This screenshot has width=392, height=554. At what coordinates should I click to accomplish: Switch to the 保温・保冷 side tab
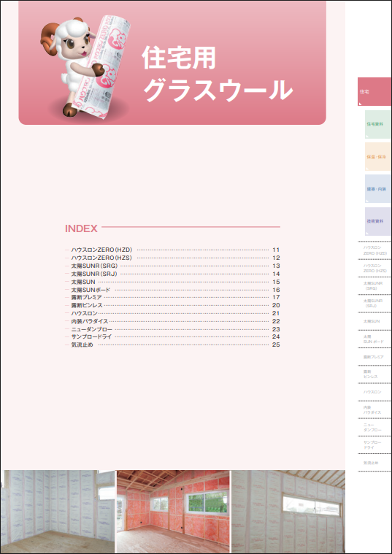pos(377,156)
